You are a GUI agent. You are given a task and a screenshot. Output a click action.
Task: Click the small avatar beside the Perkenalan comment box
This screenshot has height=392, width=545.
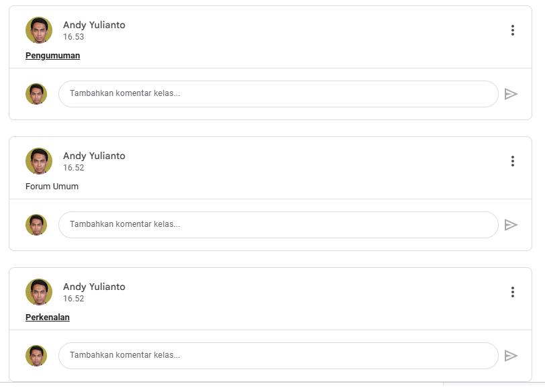tap(36, 356)
